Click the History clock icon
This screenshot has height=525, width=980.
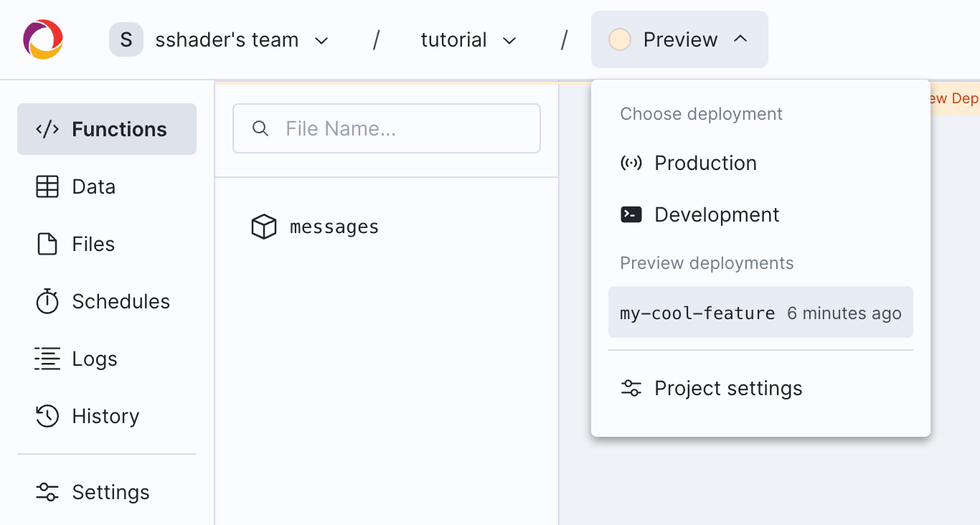coord(47,416)
